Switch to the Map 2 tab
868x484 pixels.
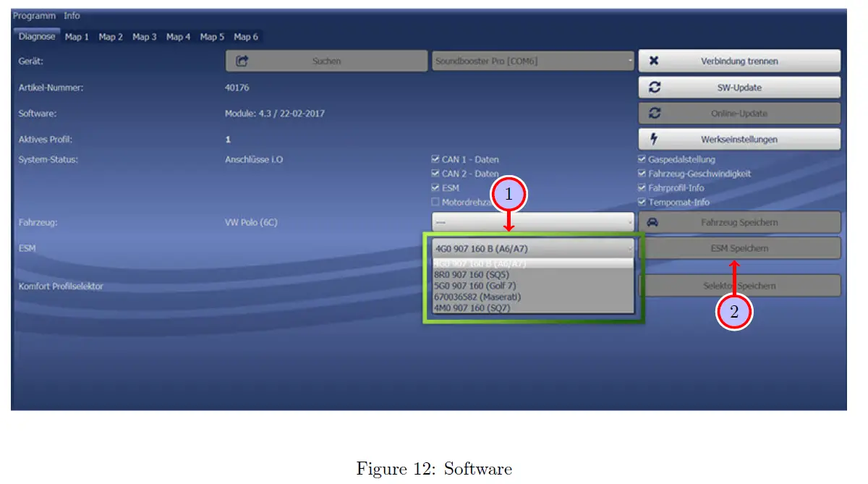tap(111, 37)
